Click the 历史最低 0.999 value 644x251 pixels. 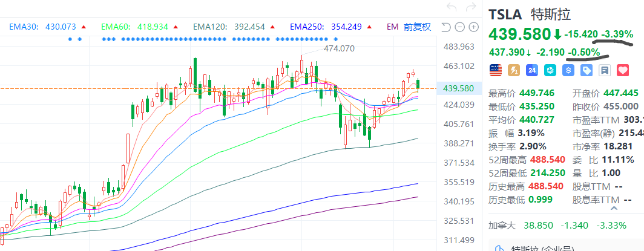pyautogui.click(x=541, y=200)
